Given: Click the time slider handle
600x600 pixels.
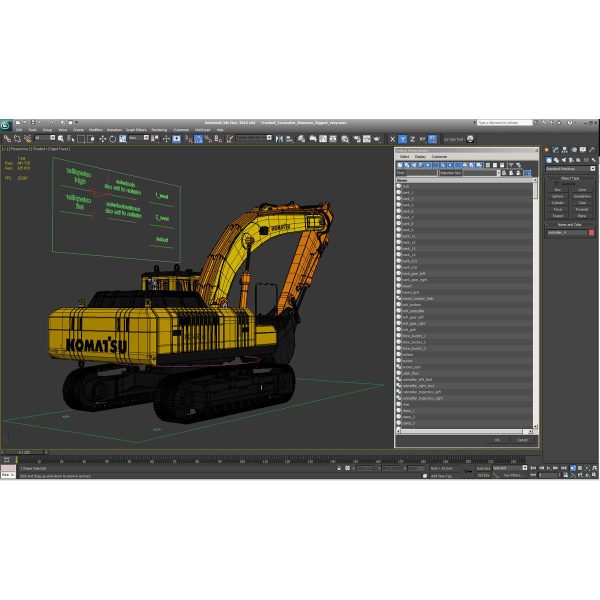Looking at the screenshot, I should point(24,452).
